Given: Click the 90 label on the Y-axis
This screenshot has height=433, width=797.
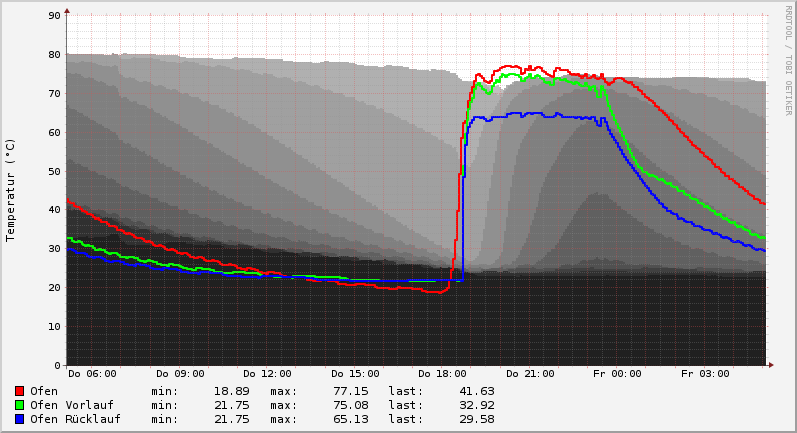Looking at the screenshot, I should pyautogui.click(x=55, y=16).
